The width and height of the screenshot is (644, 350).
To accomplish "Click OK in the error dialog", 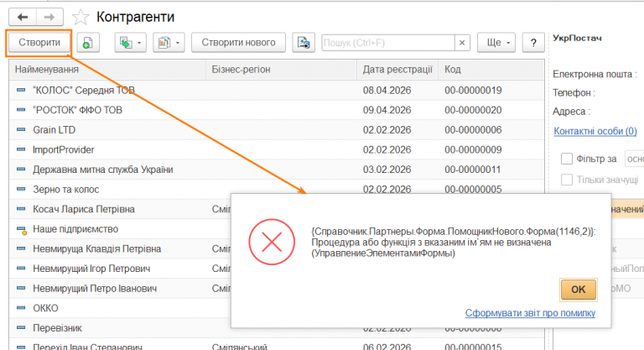I will point(579,290).
